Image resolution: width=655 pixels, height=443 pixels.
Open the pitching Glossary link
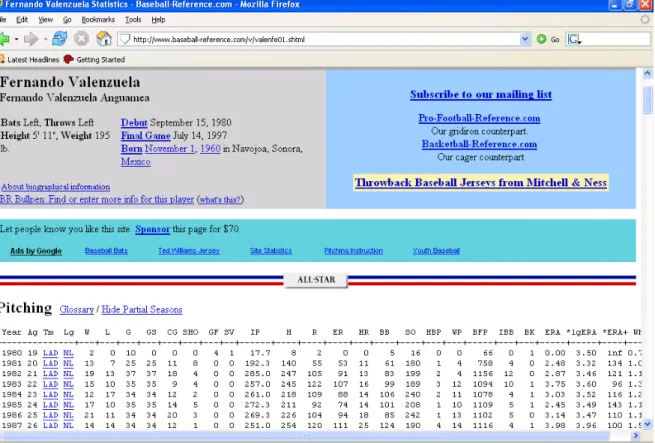[76, 310]
